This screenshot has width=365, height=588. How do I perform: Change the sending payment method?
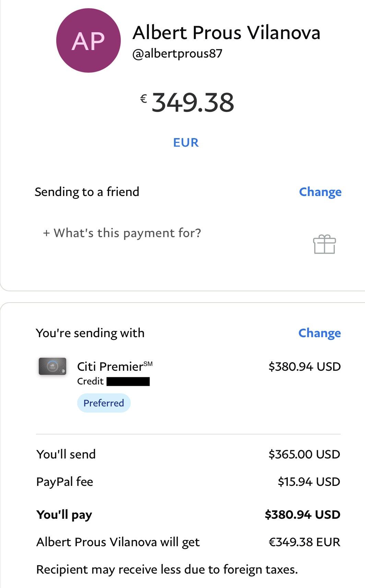coord(319,333)
